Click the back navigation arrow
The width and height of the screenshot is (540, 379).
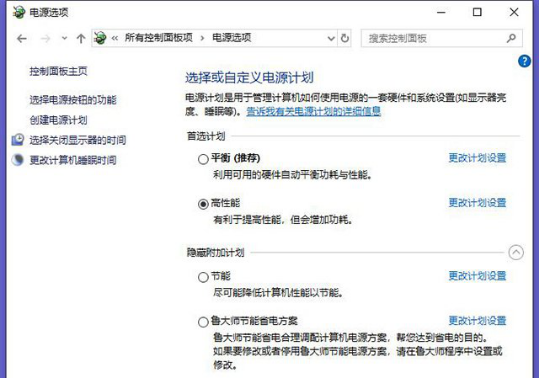click(22, 39)
